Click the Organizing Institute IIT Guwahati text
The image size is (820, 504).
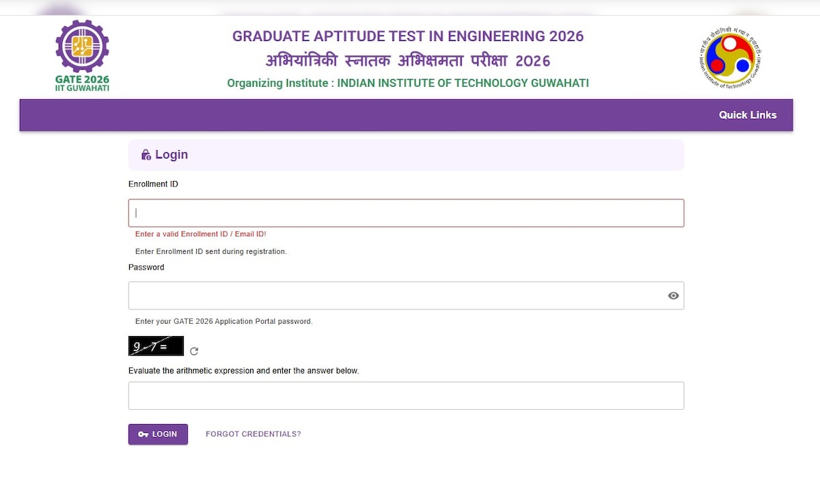click(x=408, y=83)
